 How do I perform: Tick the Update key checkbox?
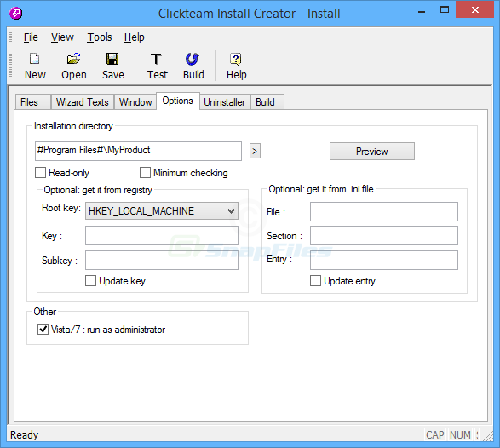click(90, 281)
